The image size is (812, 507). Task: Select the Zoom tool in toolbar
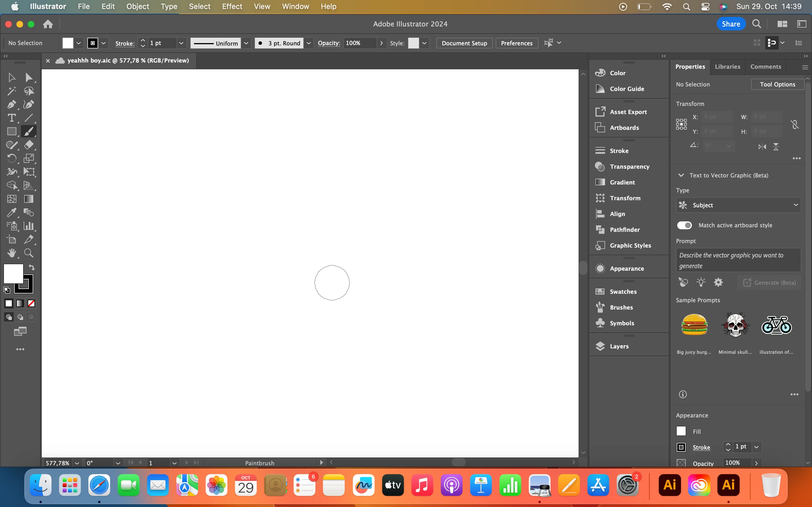click(28, 253)
